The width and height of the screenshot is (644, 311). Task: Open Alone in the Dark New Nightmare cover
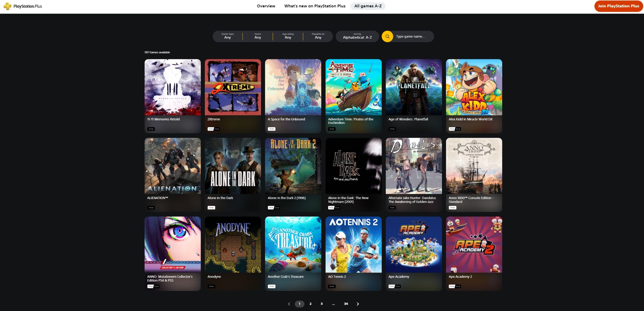[x=354, y=166]
